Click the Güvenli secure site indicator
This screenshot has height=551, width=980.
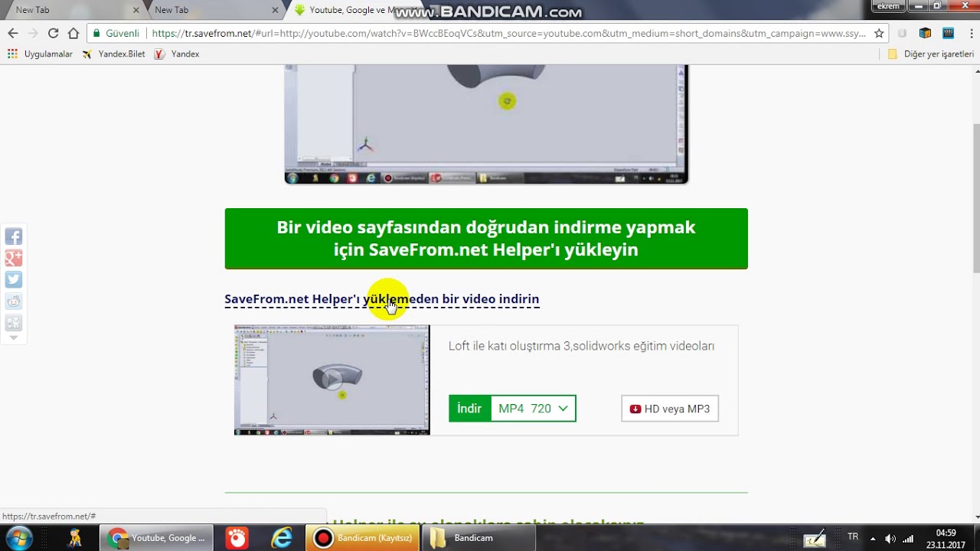[116, 33]
